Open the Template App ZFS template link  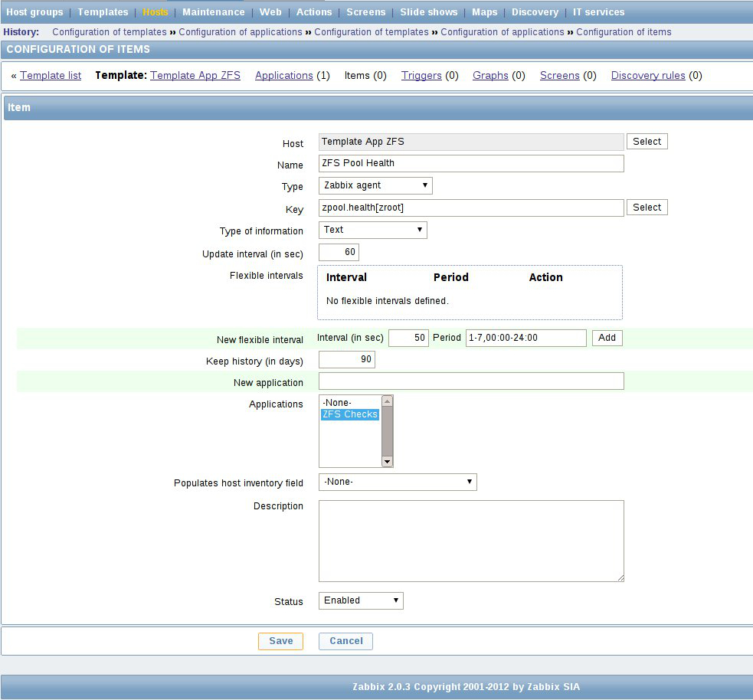click(195, 75)
